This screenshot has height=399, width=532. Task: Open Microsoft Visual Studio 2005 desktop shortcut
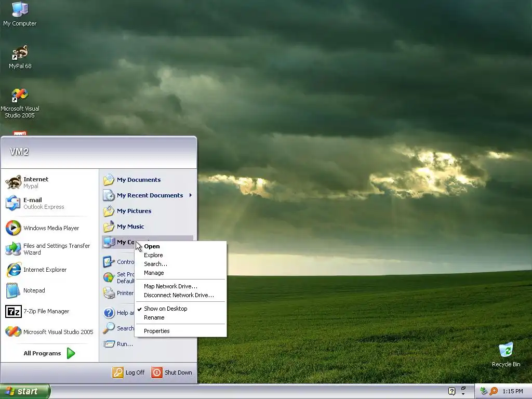(x=20, y=103)
